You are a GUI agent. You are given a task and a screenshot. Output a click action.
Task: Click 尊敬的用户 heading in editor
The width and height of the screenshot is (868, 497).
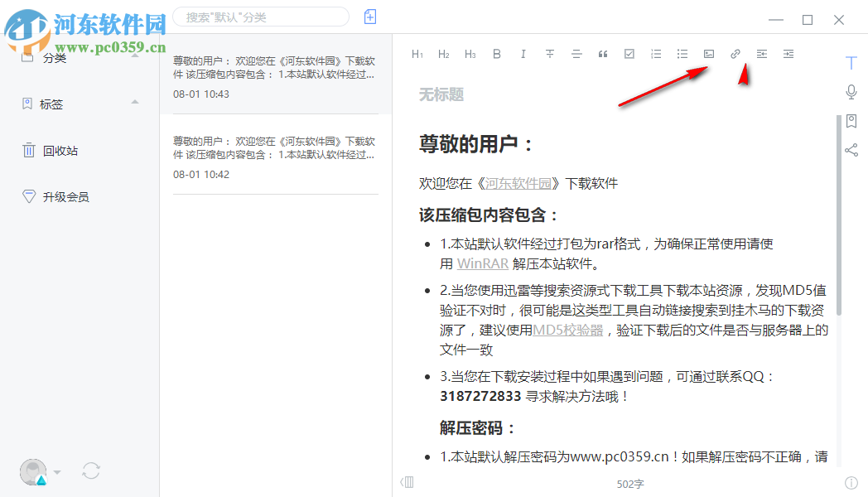coord(475,144)
